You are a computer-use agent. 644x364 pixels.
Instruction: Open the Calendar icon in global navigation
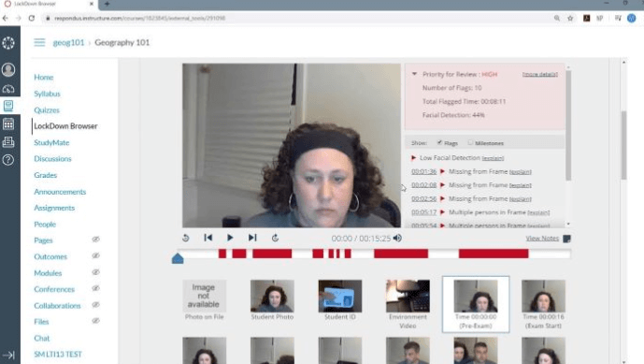pos(8,124)
